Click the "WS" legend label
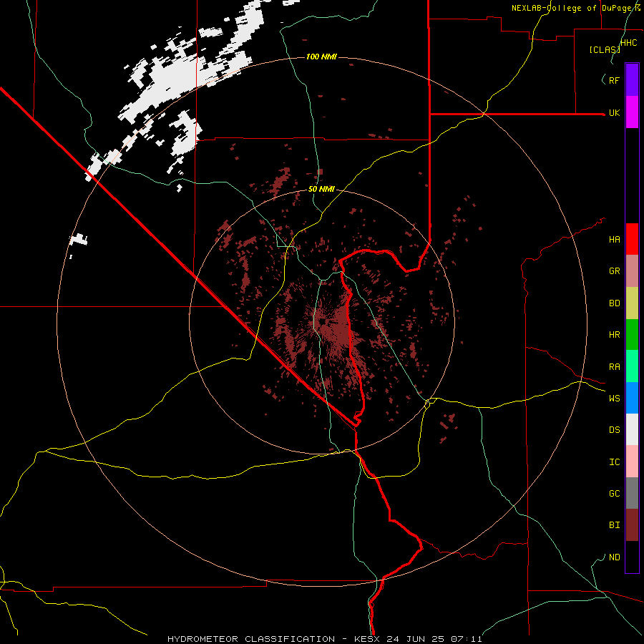The width and height of the screenshot is (644, 644). [614, 398]
